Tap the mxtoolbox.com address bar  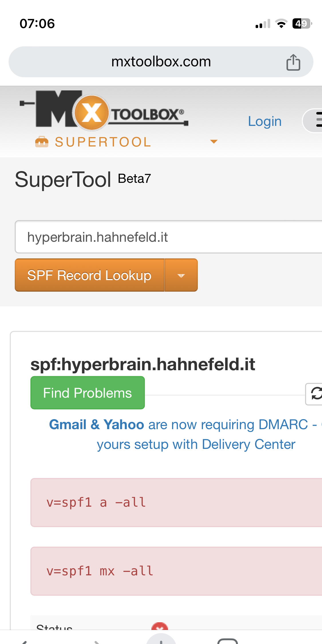pos(161,62)
